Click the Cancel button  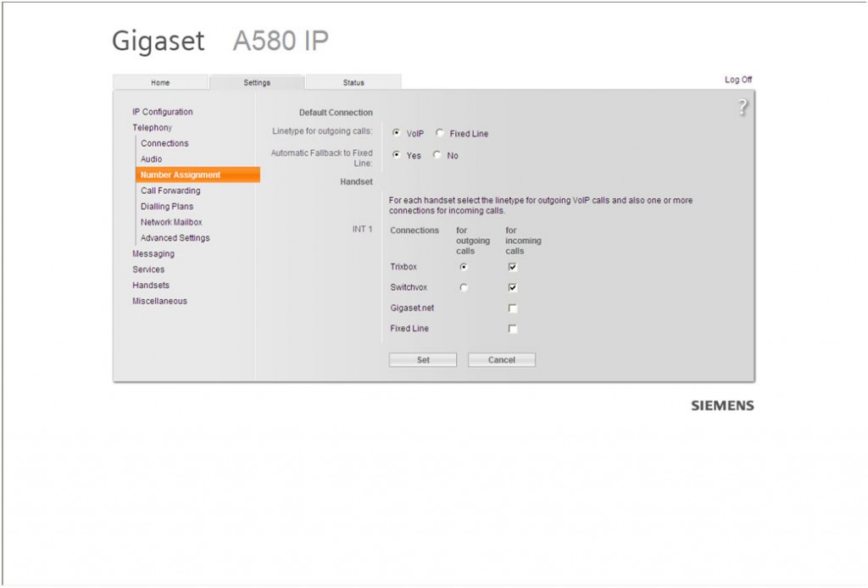(x=502, y=359)
